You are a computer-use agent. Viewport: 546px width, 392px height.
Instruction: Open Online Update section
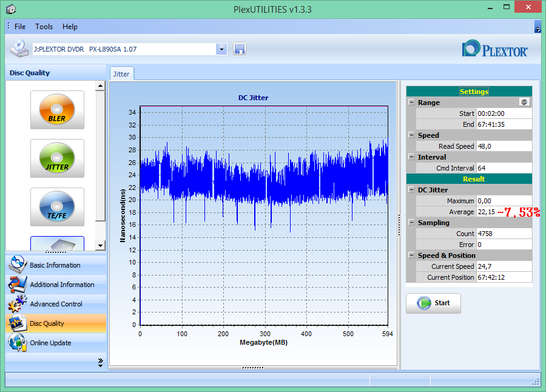coord(56,343)
